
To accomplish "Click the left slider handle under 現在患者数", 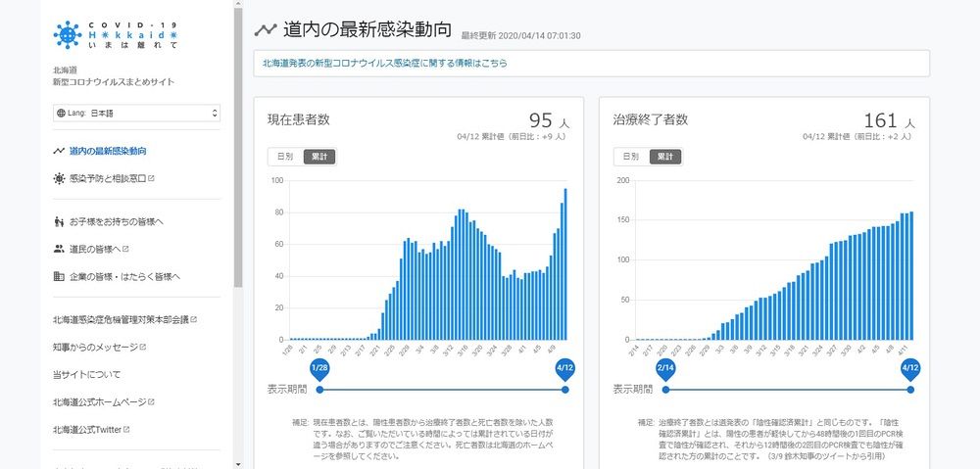I will coord(319,390).
